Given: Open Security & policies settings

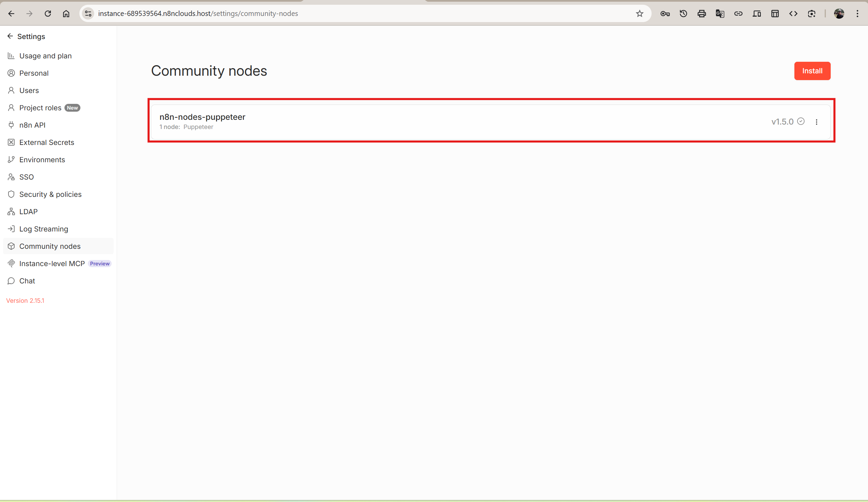Looking at the screenshot, I should click(x=58, y=194).
